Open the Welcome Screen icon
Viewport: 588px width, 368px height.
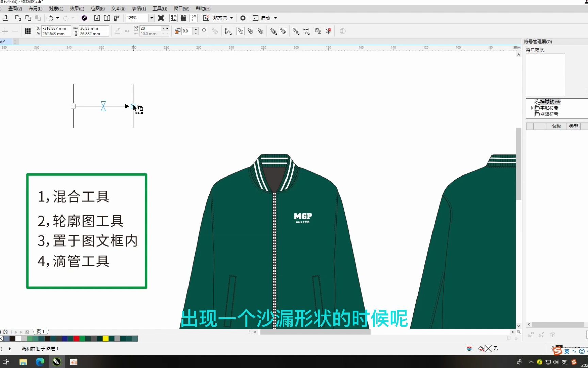(84, 18)
